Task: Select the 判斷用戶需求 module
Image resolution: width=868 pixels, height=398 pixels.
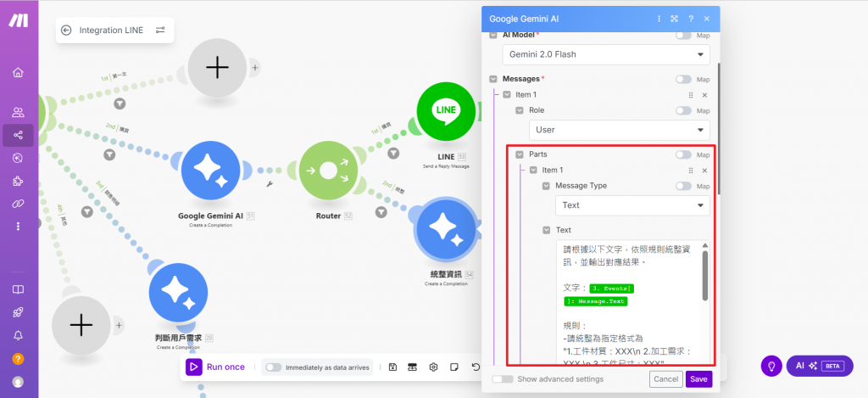Action: 178,292
